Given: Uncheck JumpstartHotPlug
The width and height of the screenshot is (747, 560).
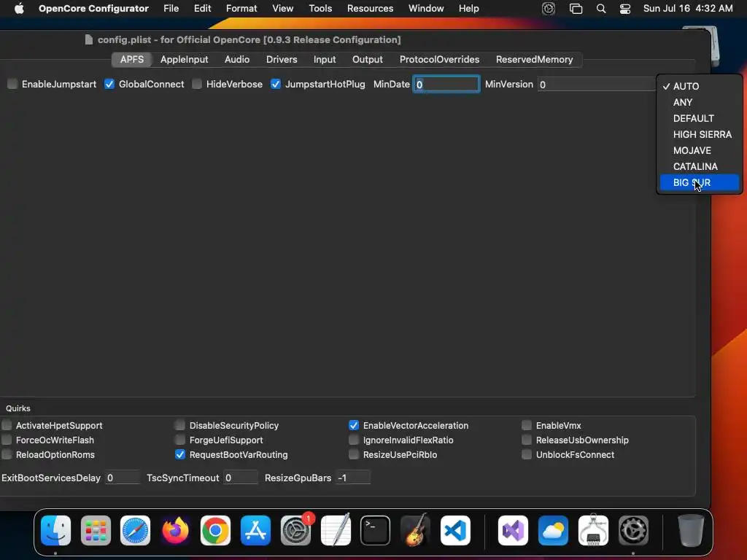Looking at the screenshot, I should [x=275, y=84].
